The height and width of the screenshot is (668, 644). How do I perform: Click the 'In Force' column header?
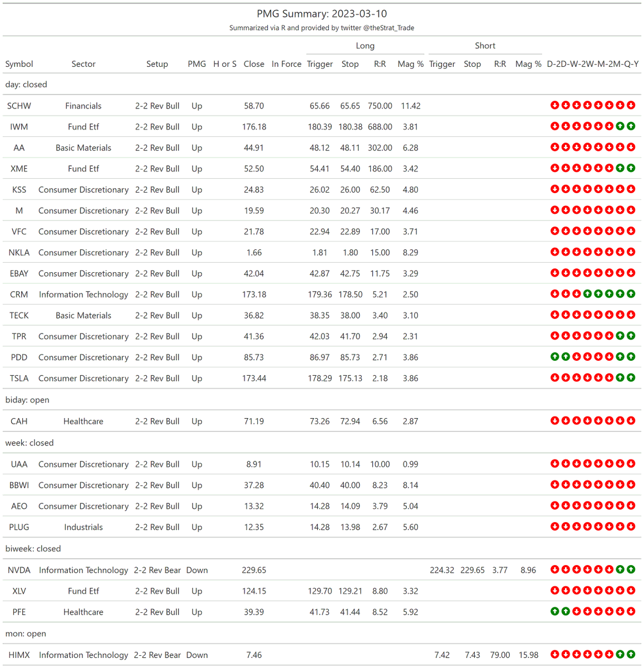[x=287, y=64]
